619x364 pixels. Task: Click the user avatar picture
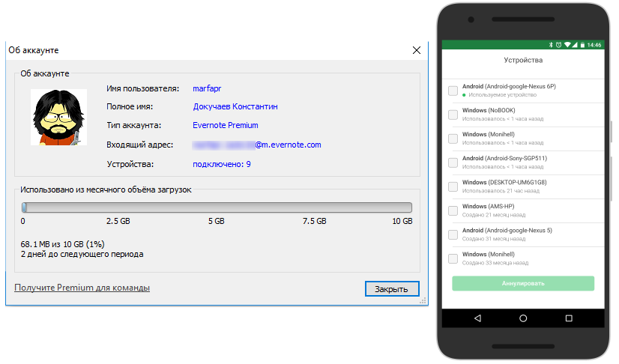click(x=58, y=117)
